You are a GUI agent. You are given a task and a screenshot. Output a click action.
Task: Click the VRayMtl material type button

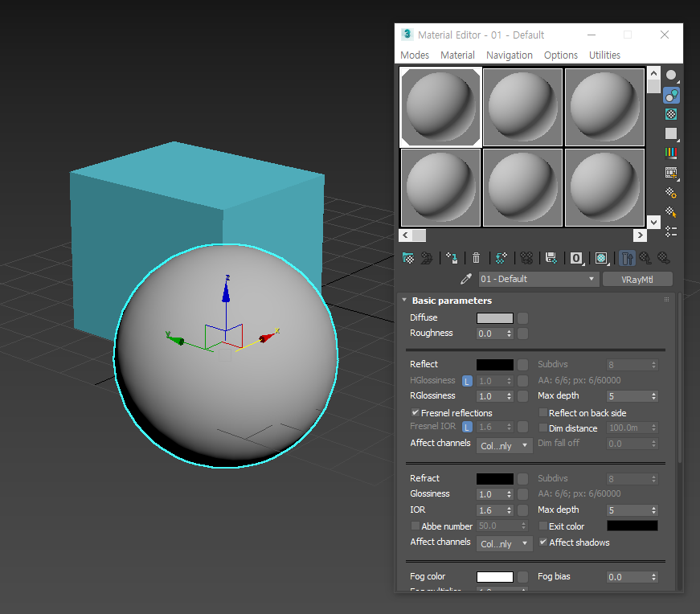click(x=637, y=279)
